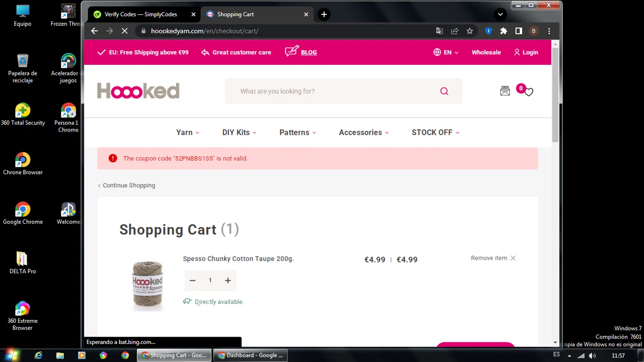The image size is (644, 362).
Task: Select the Shopping Cart taskbar window button
Action: (x=174, y=355)
